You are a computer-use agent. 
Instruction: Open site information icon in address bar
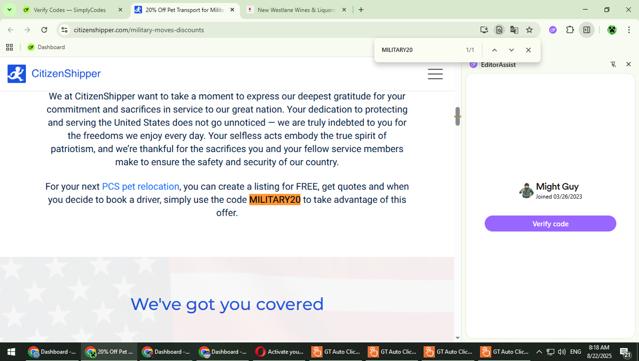64,30
